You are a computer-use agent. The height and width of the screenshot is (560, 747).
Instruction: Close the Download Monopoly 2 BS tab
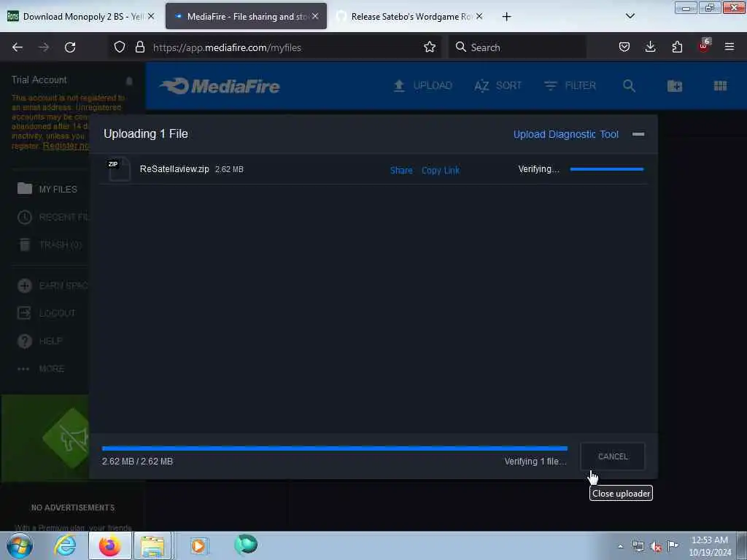[x=150, y=16]
